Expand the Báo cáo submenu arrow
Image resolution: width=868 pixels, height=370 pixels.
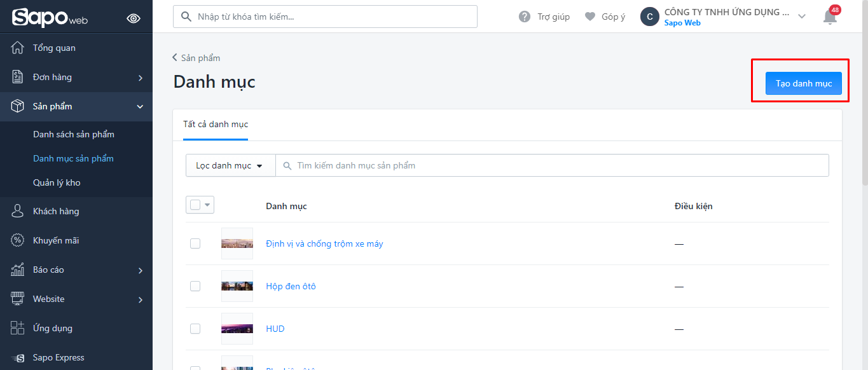point(141,270)
